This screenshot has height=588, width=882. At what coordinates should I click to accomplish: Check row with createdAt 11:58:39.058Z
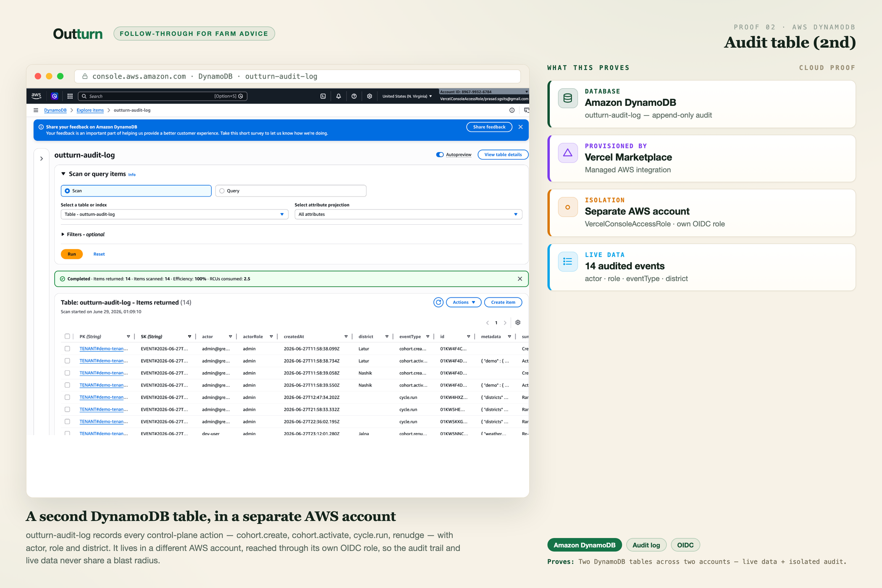pyautogui.click(x=67, y=373)
